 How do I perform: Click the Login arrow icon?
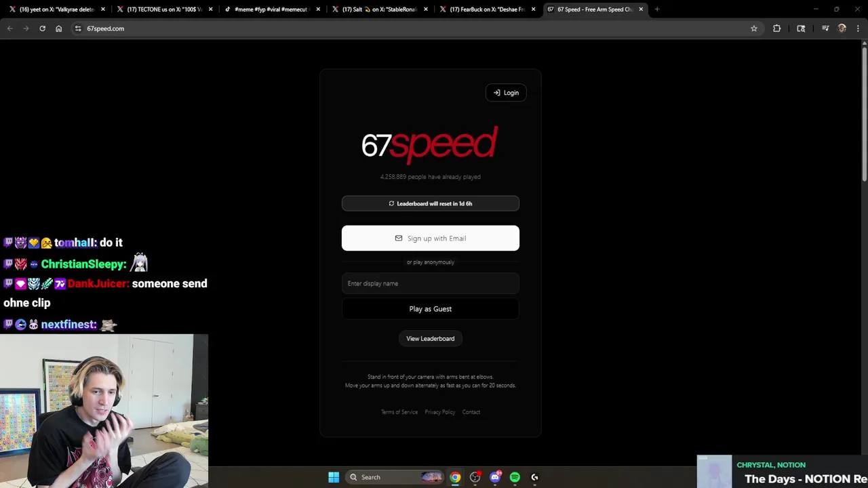(x=496, y=93)
